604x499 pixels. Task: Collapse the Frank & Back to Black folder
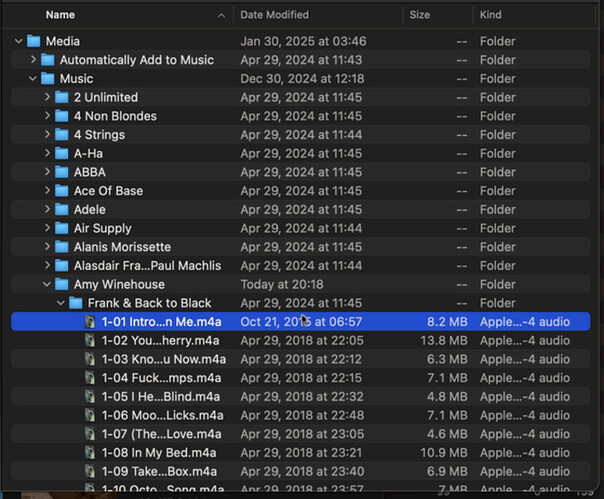tap(61, 303)
